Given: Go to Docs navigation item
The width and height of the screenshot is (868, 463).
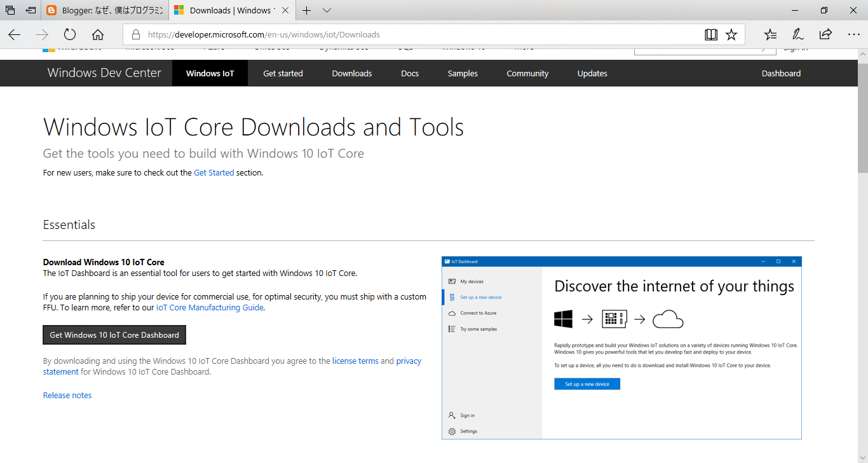Looking at the screenshot, I should click(x=410, y=73).
